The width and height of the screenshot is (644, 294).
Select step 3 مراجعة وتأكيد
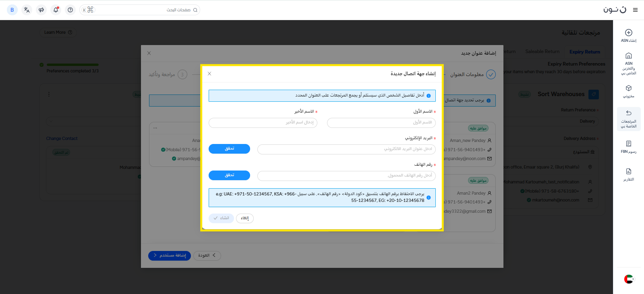click(168, 74)
